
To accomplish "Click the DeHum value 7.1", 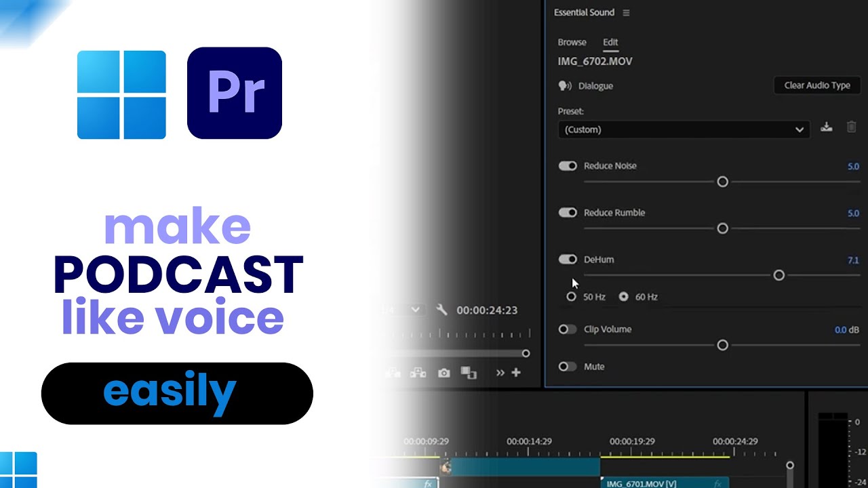I will 853,260.
